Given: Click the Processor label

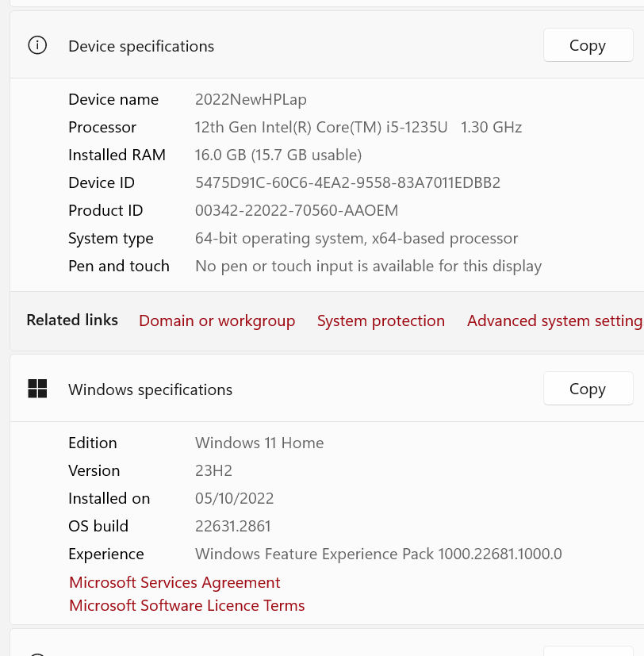Looking at the screenshot, I should coord(102,127).
